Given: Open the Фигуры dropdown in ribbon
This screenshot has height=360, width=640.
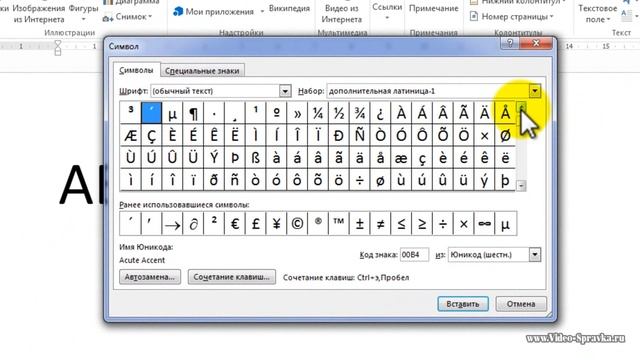Looking at the screenshot, I should coord(83,12).
